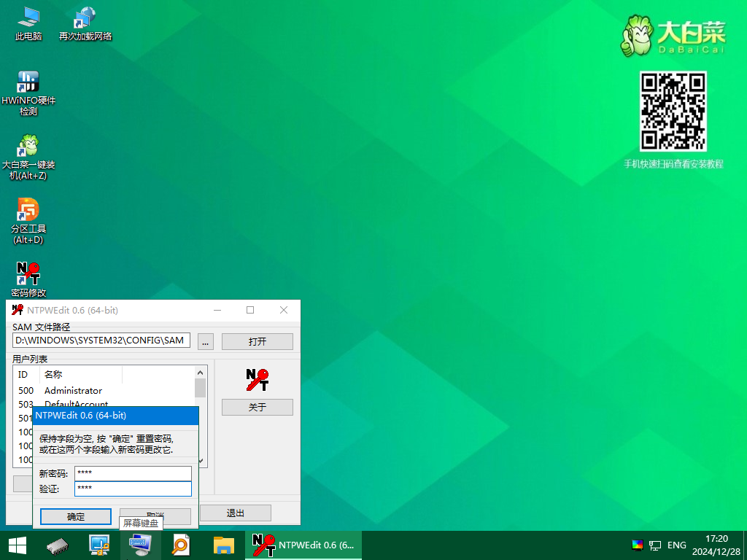Open the on-screen keyboard taskbar icon
This screenshot has height=560, width=747.
[x=140, y=545]
